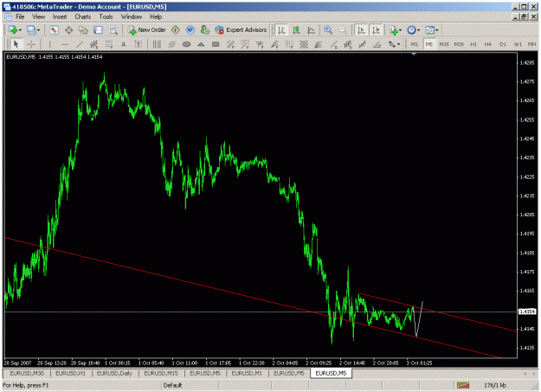Switch chart period to H1

pos(473,44)
